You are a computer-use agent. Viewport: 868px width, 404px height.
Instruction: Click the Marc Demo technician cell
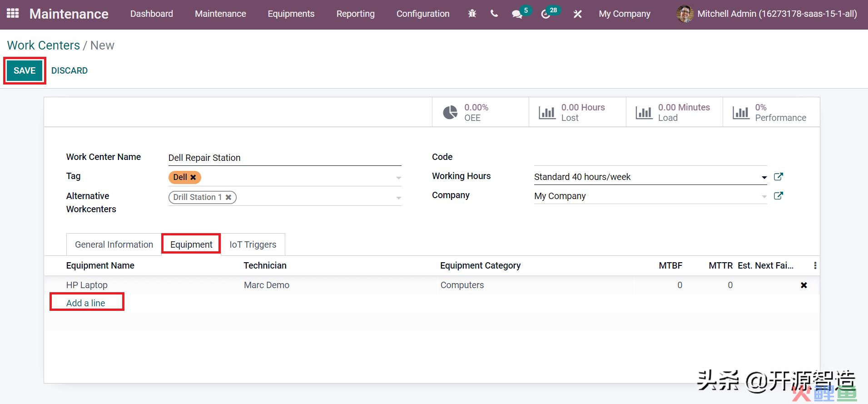tap(267, 285)
